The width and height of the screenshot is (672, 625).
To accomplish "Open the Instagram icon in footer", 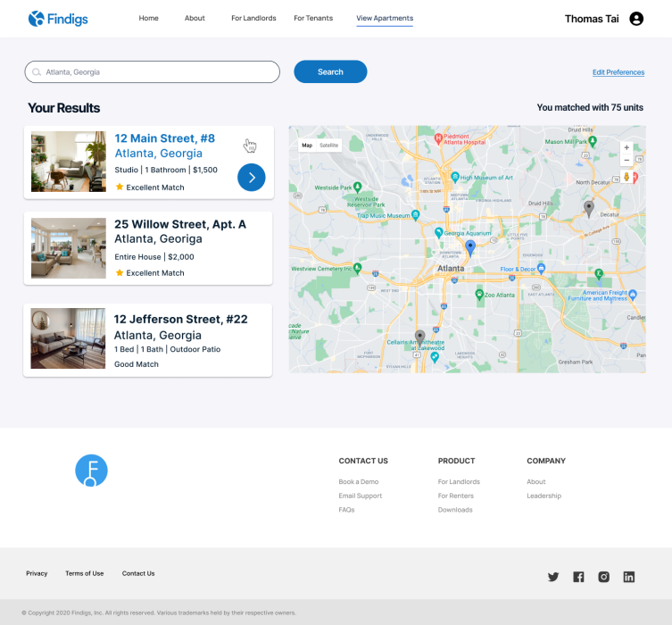I will [x=603, y=577].
